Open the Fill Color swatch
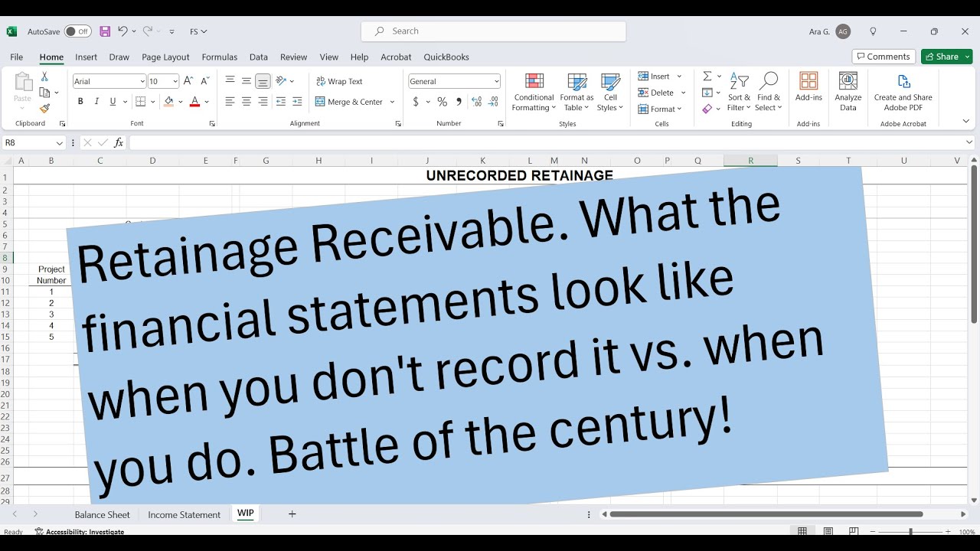980x551 pixels. pyautogui.click(x=169, y=102)
